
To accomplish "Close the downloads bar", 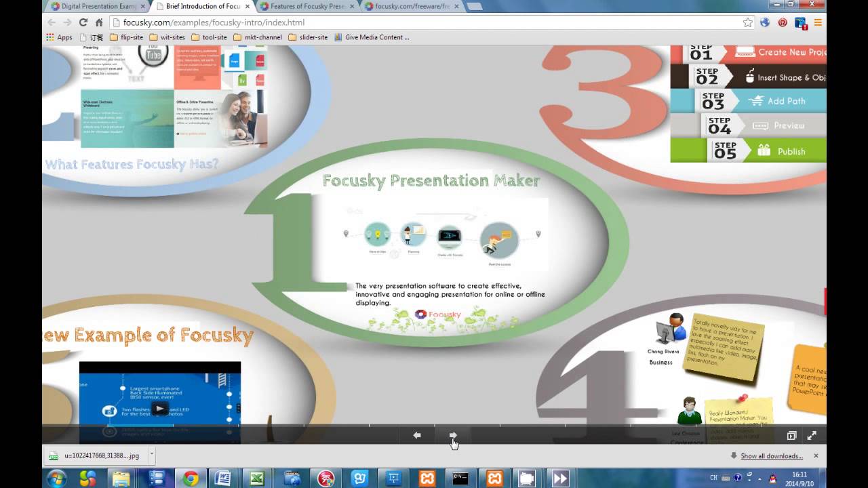I will point(816,455).
